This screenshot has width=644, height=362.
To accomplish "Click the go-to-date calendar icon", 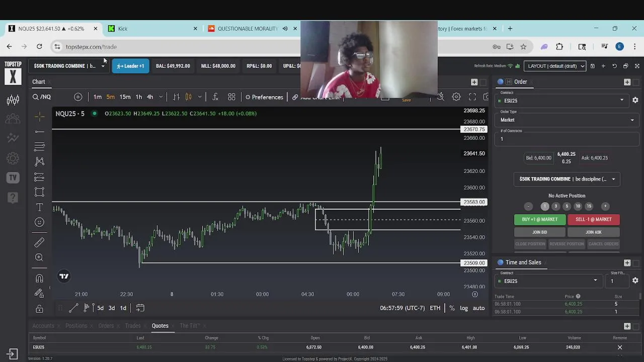I will (x=140, y=308).
